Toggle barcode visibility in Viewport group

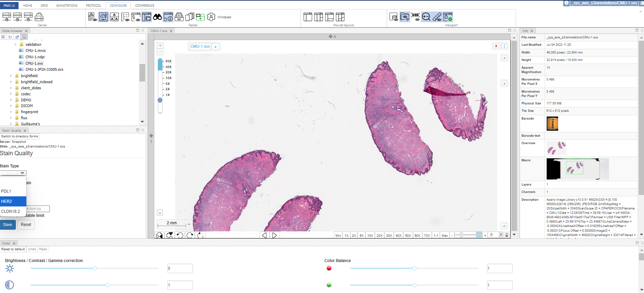(x=415, y=17)
